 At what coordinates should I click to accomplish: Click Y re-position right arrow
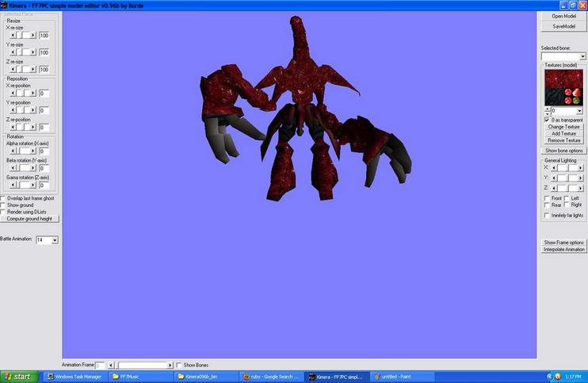coord(33,110)
